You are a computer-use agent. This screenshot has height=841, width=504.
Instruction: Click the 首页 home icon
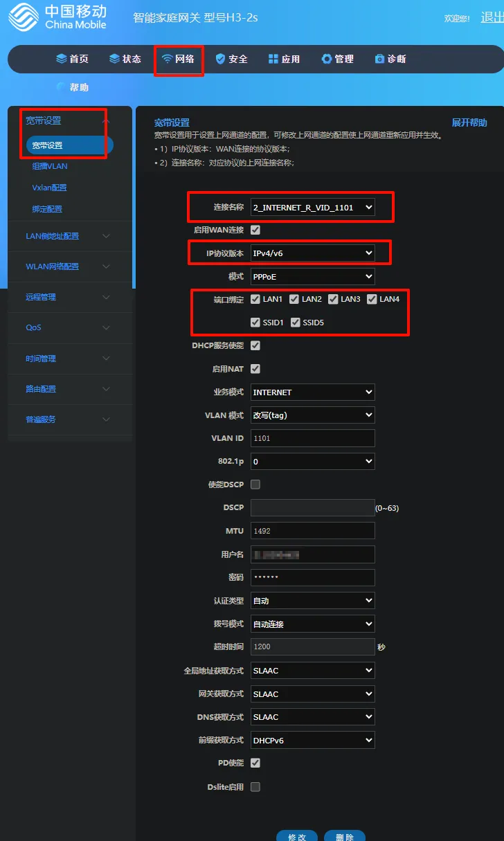(x=62, y=59)
